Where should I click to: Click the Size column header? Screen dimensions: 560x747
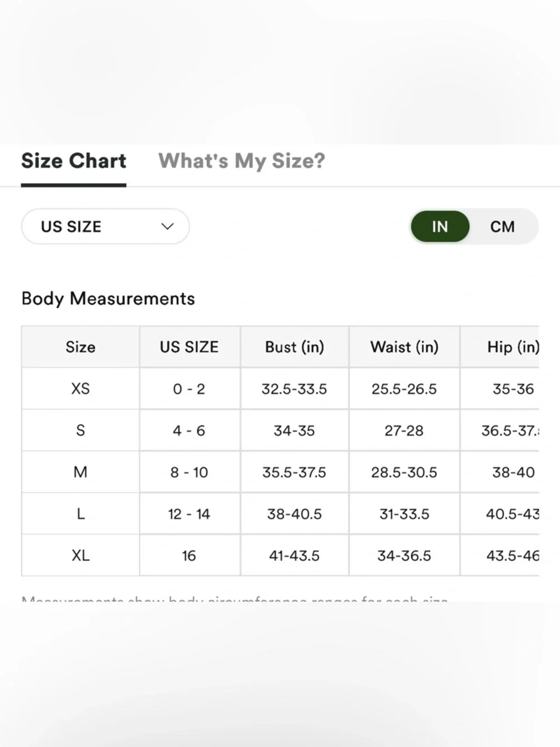80,347
